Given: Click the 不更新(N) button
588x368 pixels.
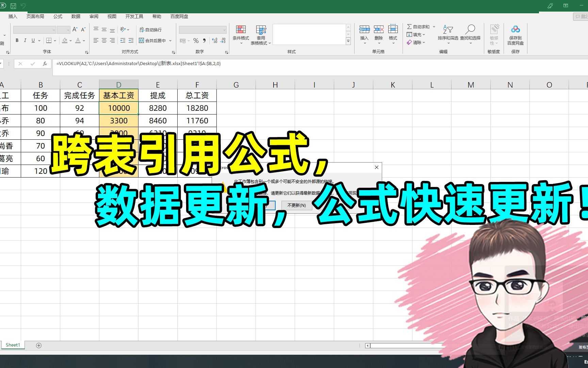Looking at the screenshot, I should pos(296,205).
